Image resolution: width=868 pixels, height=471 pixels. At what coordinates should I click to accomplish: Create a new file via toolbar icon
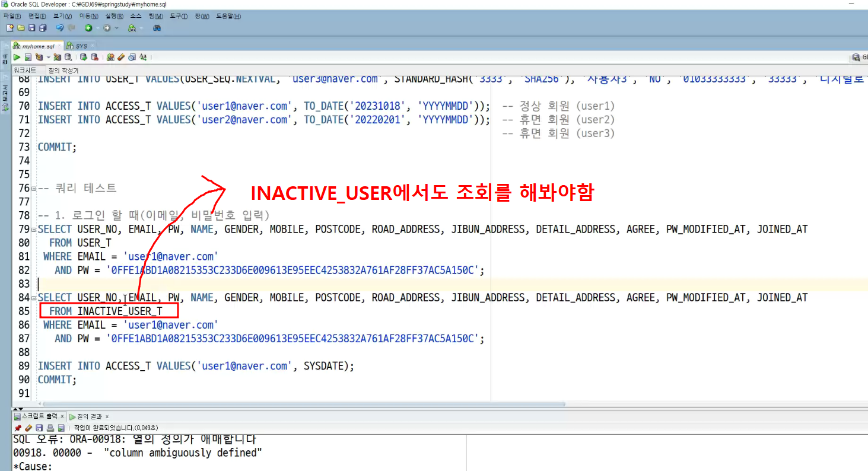(x=9, y=28)
